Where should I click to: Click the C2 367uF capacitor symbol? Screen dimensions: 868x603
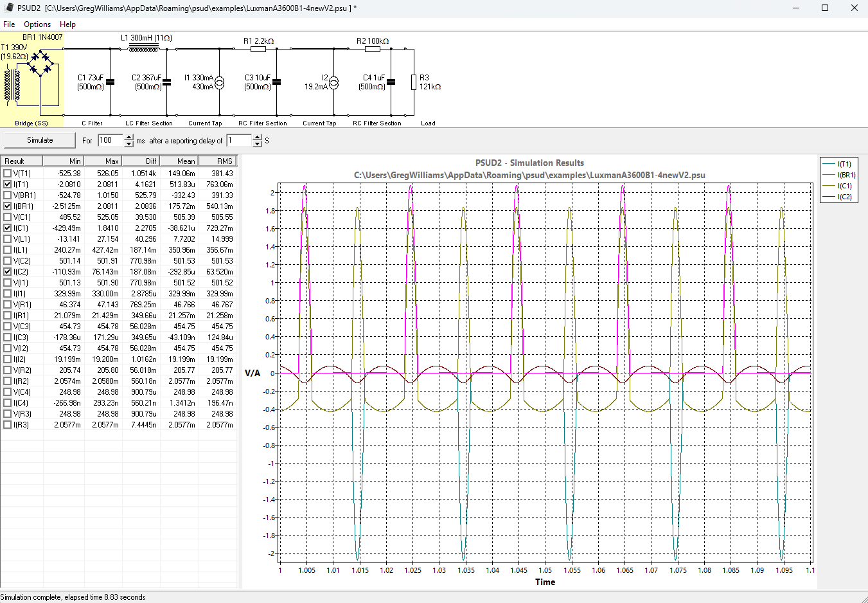pyautogui.click(x=167, y=82)
